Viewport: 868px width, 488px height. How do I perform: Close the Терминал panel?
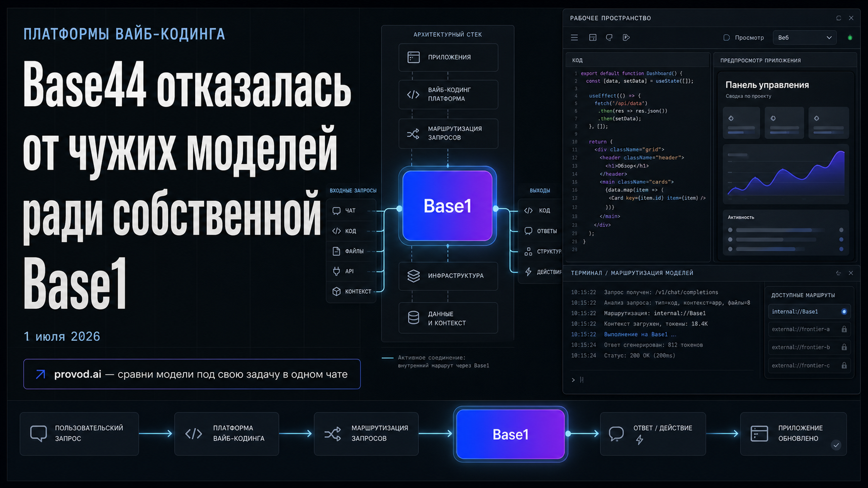851,273
